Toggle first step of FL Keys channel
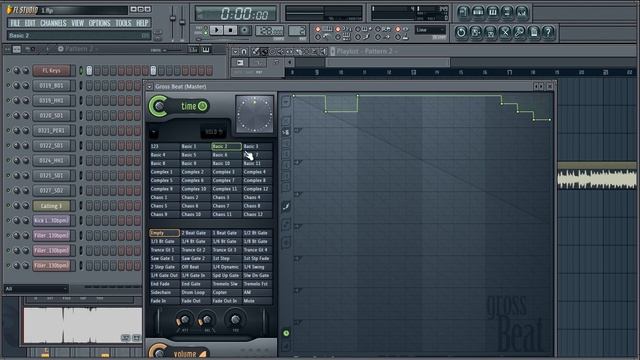 [89, 71]
